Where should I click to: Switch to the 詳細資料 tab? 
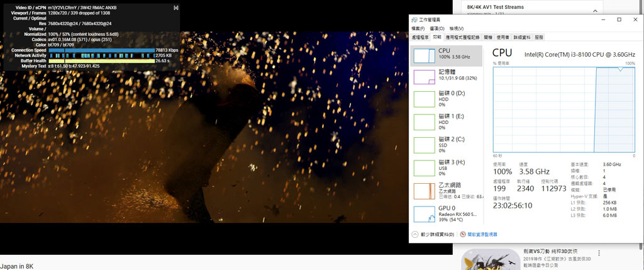(521, 37)
